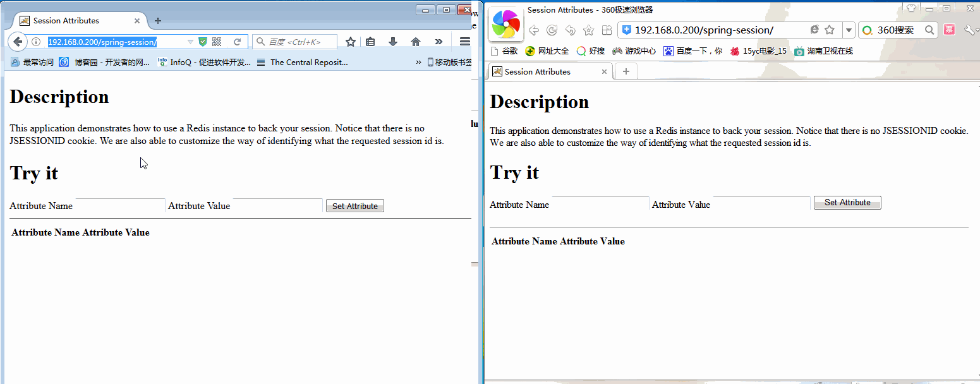Restore closed tab with 360 undo arrow
This screenshot has height=384, width=980.
click(570, 30)
